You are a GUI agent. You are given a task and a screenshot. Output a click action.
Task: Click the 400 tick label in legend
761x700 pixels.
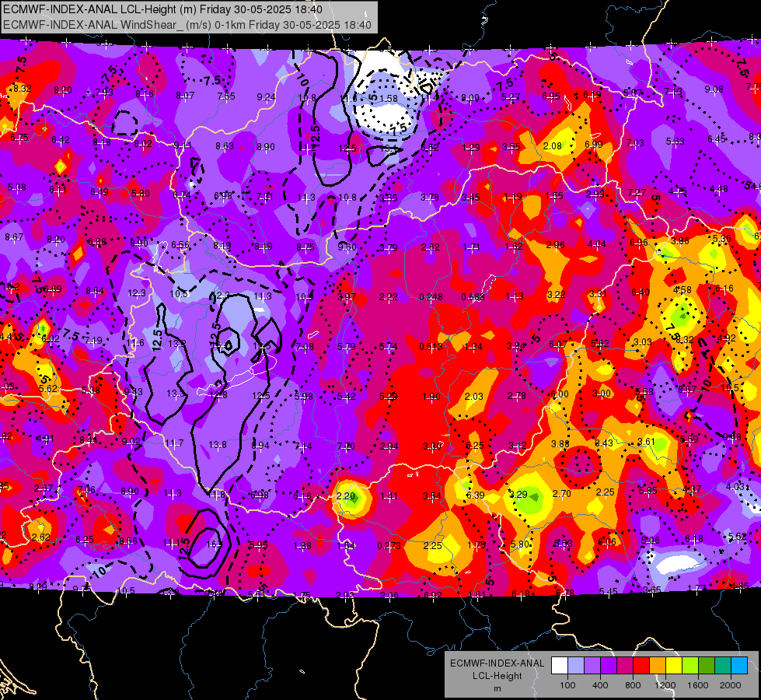[600, 685]
